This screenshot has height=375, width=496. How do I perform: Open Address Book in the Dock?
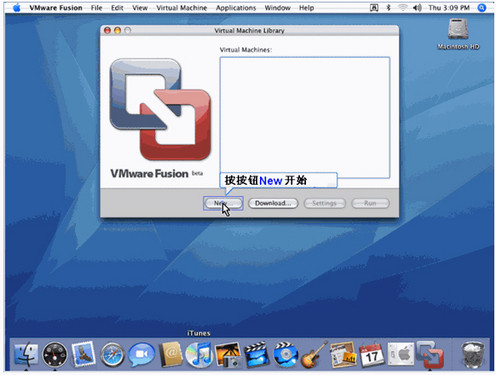click(x=170, y=355)
